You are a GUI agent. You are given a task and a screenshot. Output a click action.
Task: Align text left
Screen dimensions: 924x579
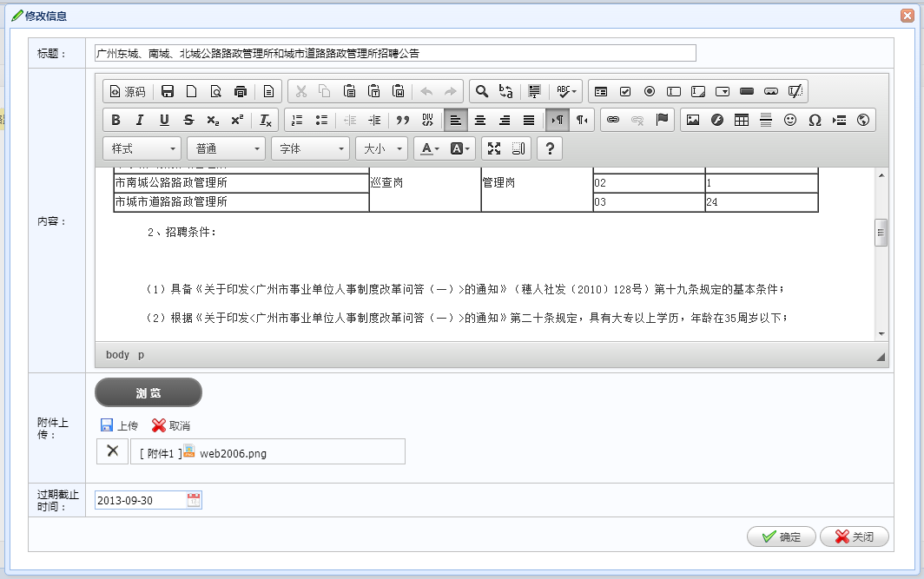[x=456, y=120]
